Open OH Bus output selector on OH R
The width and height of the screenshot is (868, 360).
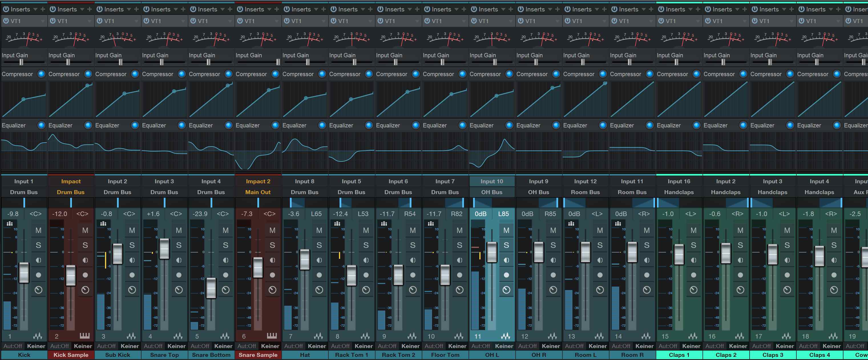[x=538, y=192]
